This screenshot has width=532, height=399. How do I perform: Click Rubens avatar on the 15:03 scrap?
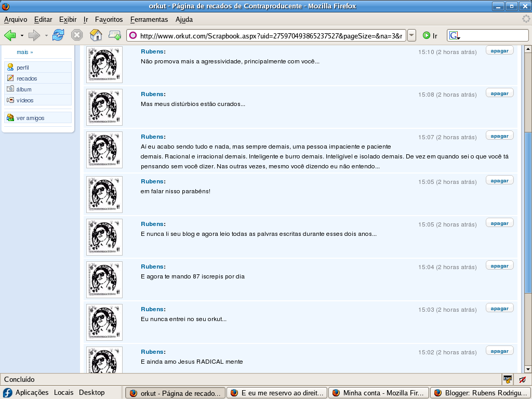coord(104,322)
